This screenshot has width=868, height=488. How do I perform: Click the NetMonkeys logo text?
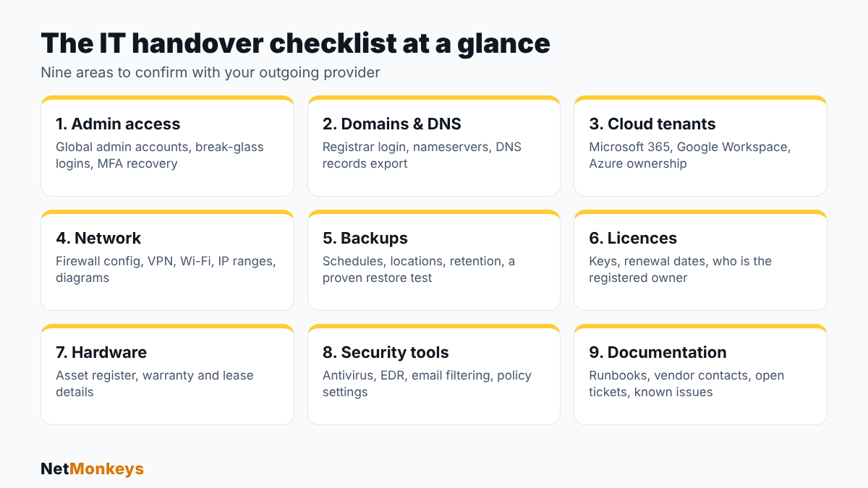coord(92,469)
